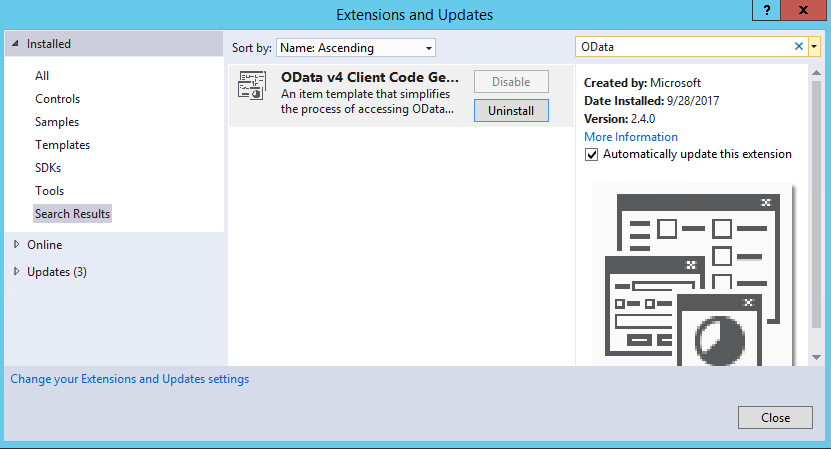Click the Disable button

tap(511, 82)
